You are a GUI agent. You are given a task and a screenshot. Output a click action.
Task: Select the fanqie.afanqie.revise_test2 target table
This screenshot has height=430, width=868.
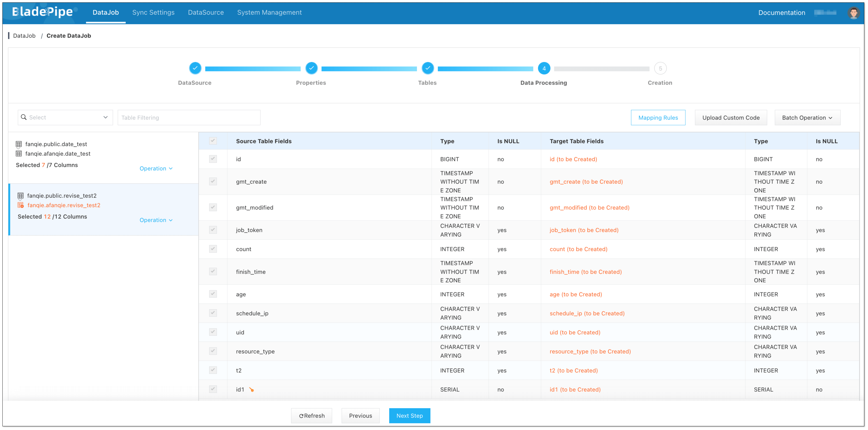tap(64, 205)
